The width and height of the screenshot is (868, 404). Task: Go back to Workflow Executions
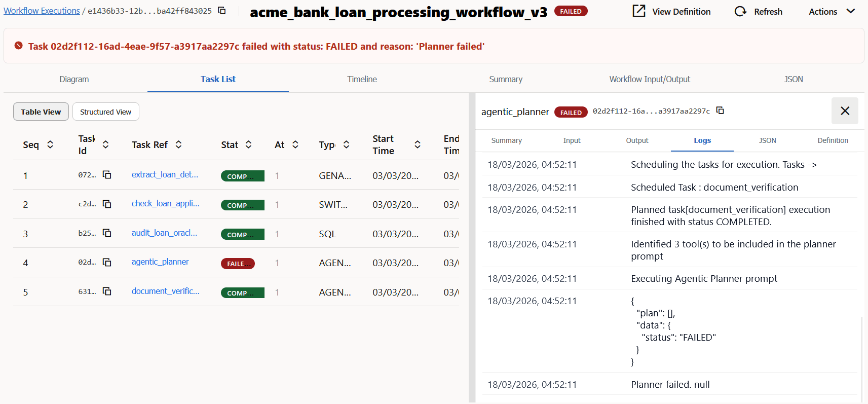[x=42, y=11]
